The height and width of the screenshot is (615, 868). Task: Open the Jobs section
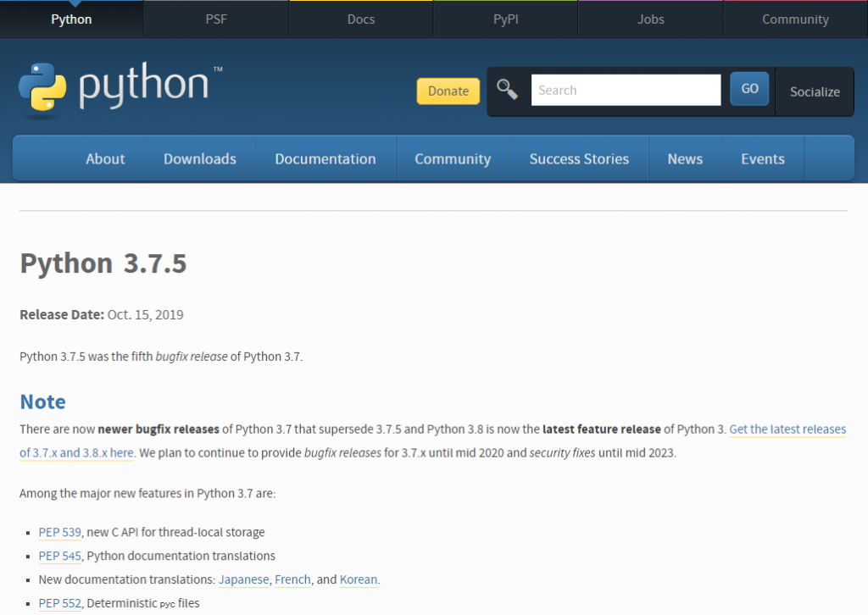(x=649, y=19)
